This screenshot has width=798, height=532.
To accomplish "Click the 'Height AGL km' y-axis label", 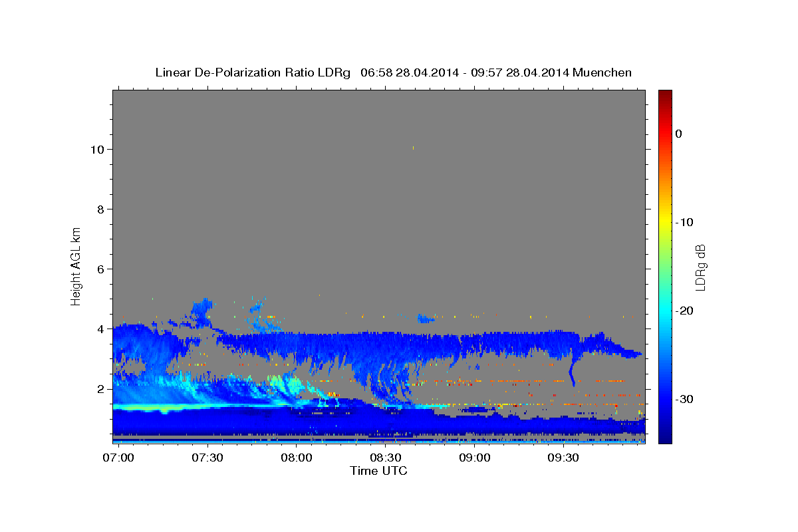I will point(76,265).
